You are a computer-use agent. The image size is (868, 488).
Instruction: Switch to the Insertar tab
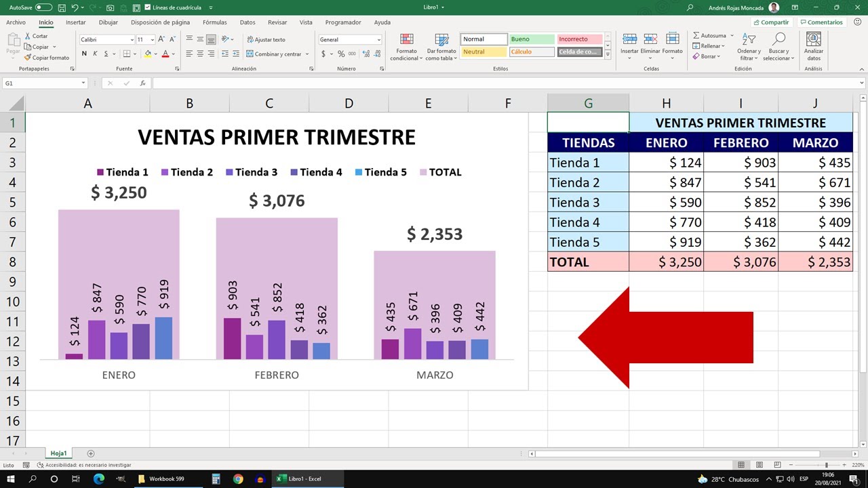(75, 22)
